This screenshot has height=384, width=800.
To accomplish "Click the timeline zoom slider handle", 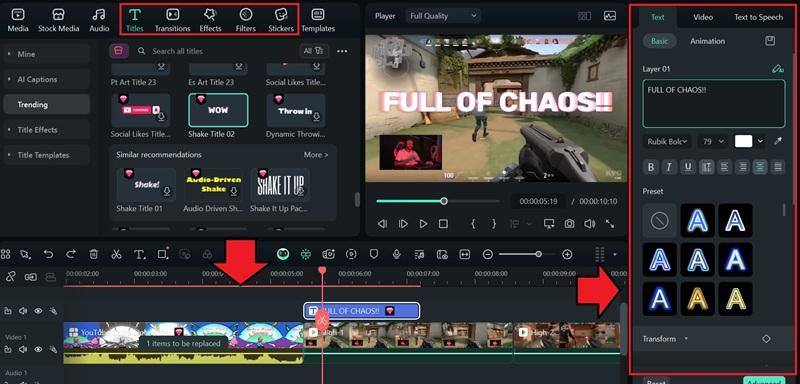I will pyautogui.click(x=538, y=254).
